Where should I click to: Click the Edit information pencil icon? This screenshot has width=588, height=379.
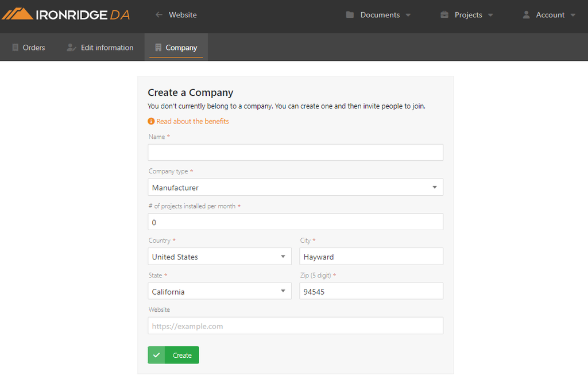[71, 48]
